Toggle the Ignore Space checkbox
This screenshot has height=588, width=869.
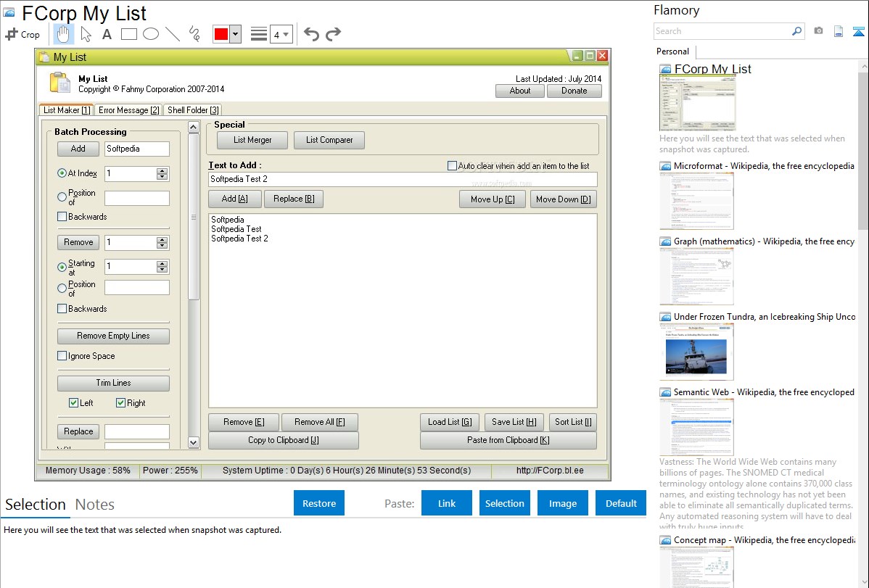coord(62,356)
